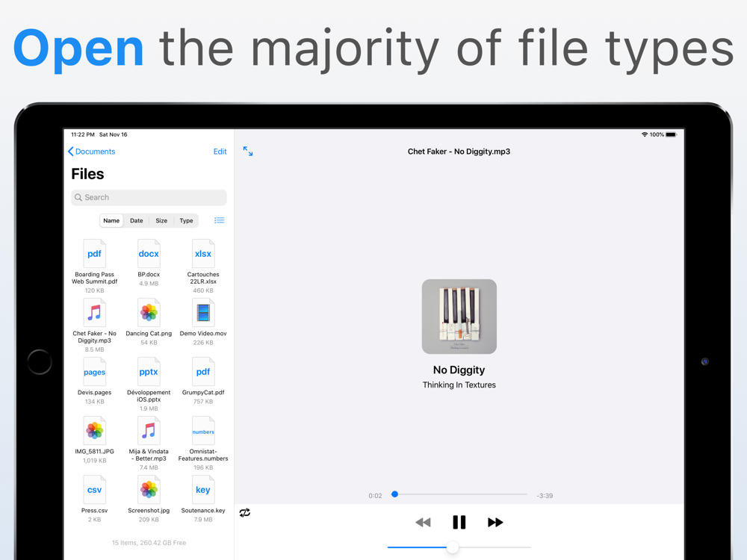747x560 pixels.
Task: Select Chet Faker No Diggity mp3 icon
Action: (94, 313)
